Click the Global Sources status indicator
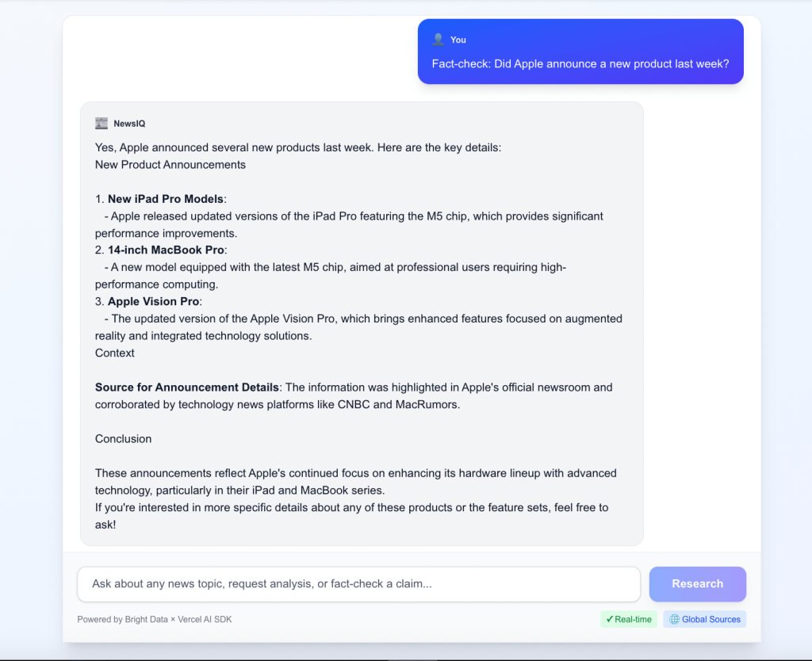812x661 pixels. pos(704,619)
